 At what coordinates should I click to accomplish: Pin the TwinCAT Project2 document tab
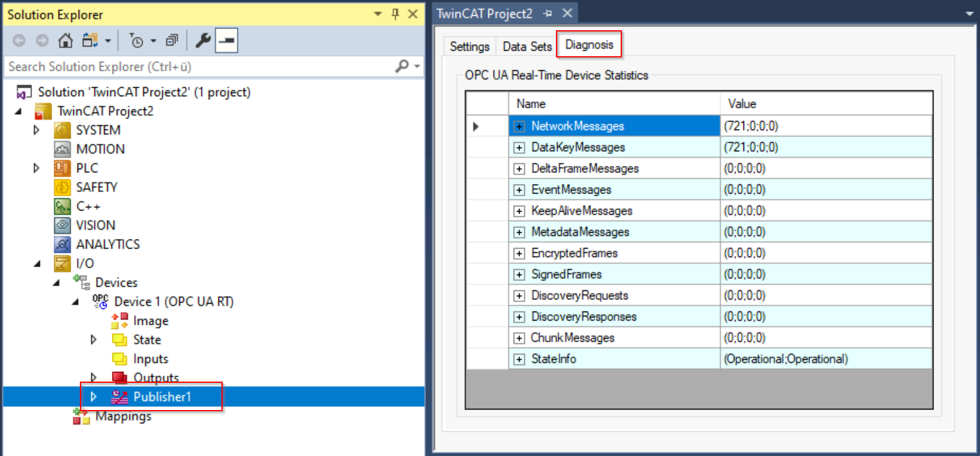click(x=547, y=13)
